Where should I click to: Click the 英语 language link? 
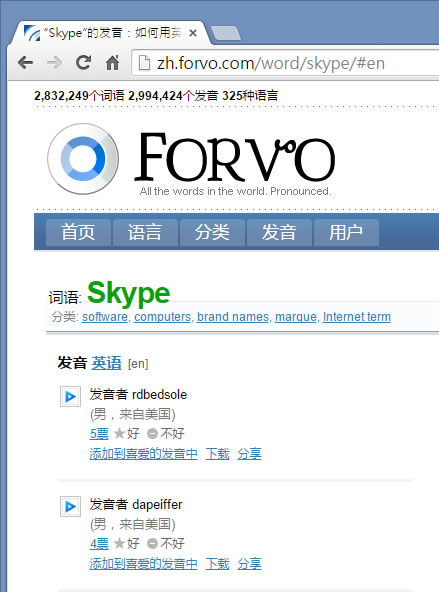[x=106, y=363]
